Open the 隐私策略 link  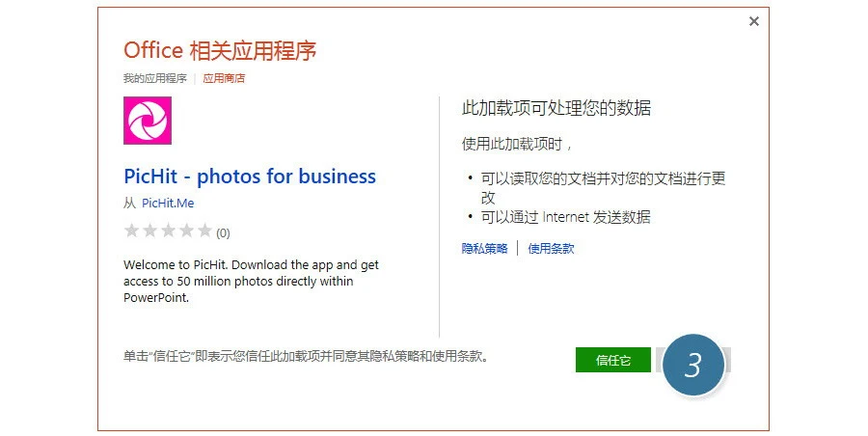pos(484,248)
